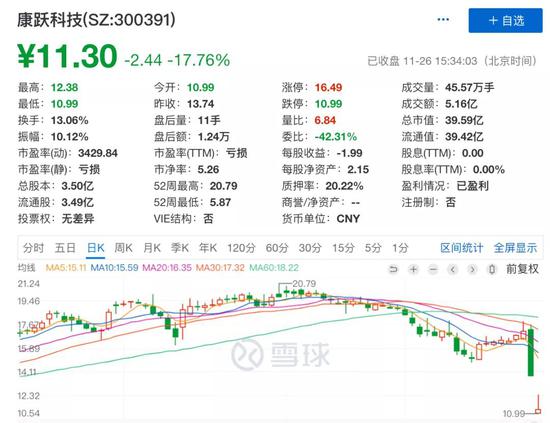Viewport: 550px width, 423px height.
Task: Switch to the 120分 interval tab
Action: [x=241, y=248]
